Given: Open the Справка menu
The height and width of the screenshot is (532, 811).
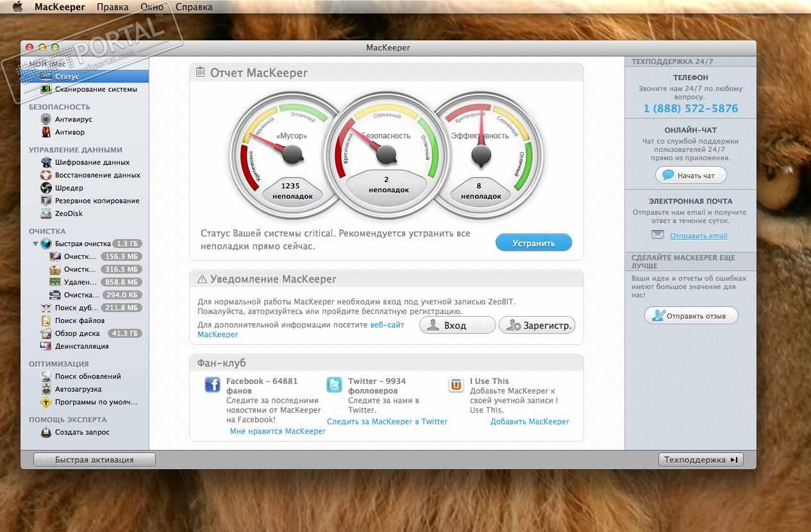Looking at the screenshot, I should [x=194, y=7].
